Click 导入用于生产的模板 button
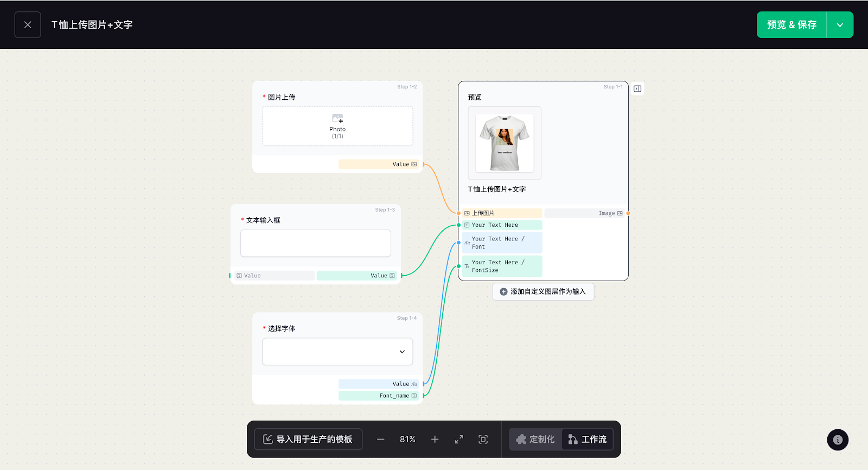 [308, 439]
